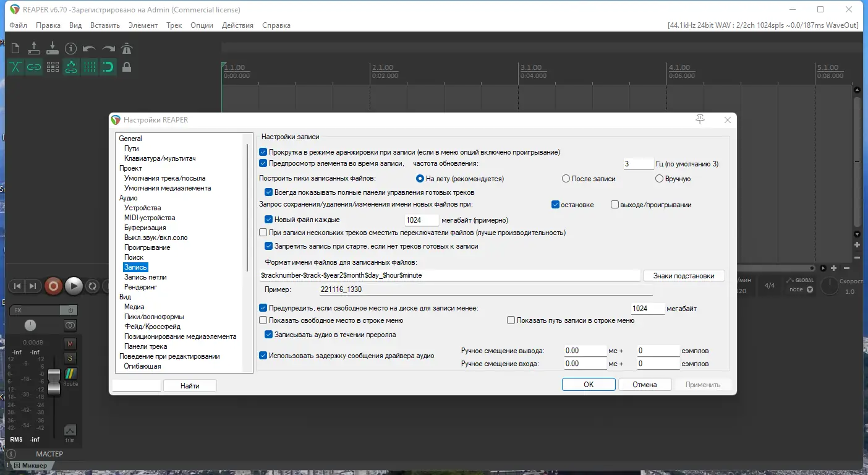
Task: Click the Найти search button
Action: (x=190, y=386)
